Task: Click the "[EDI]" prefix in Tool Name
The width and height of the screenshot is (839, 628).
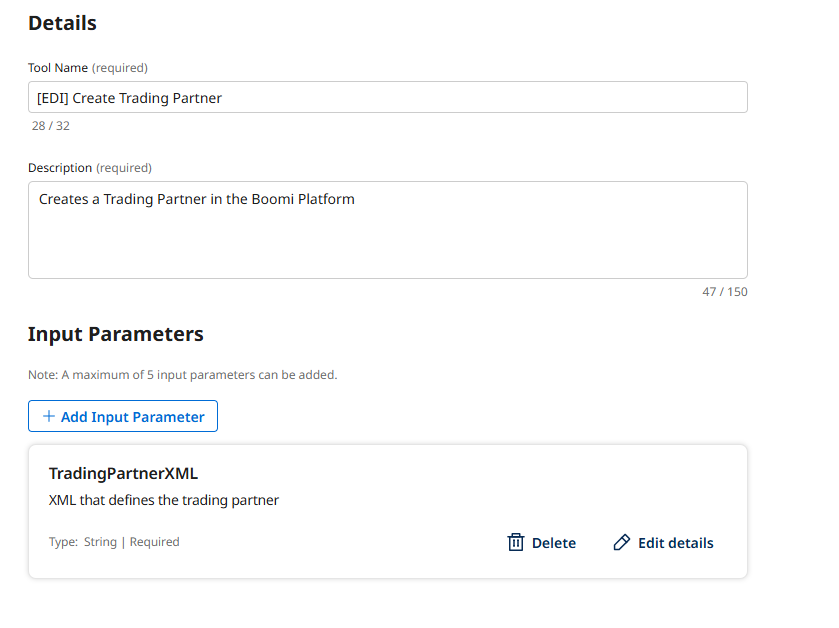Action: [52, 98]
